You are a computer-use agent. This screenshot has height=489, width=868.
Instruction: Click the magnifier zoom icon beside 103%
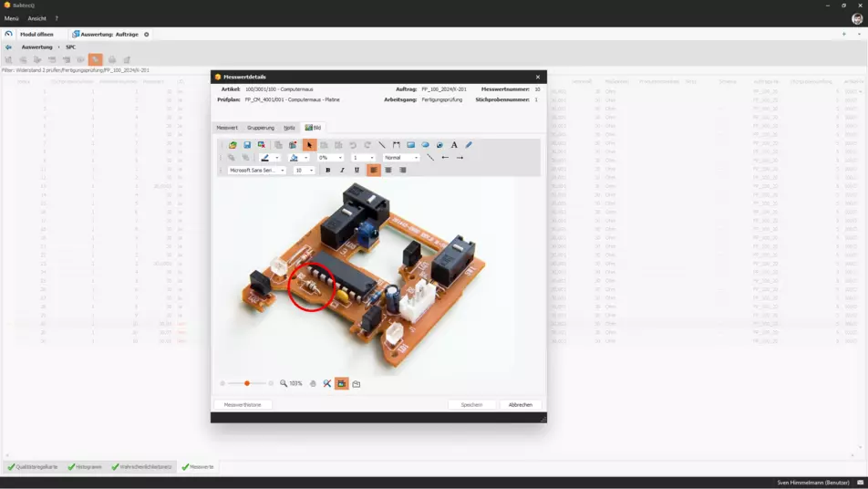tap(284, 383)
